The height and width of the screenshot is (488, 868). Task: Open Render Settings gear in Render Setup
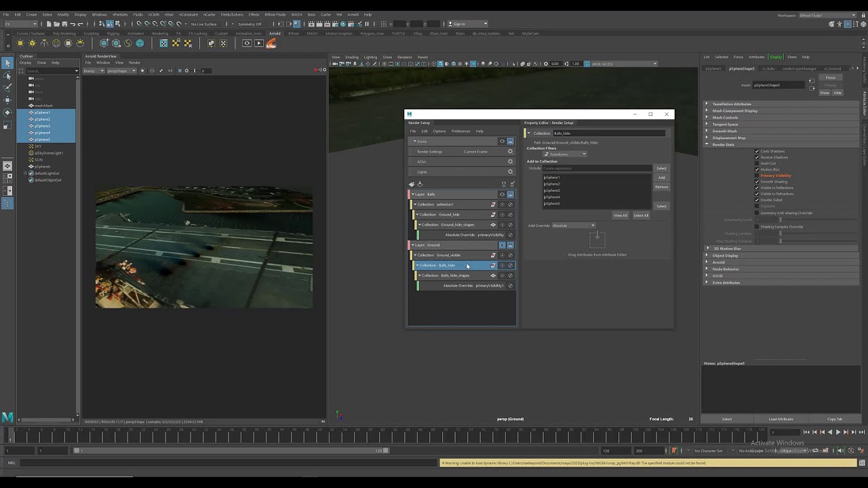pos(510,152)
